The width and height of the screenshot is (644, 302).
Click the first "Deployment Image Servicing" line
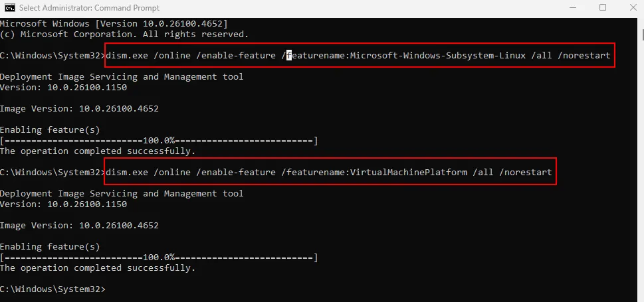122,77
